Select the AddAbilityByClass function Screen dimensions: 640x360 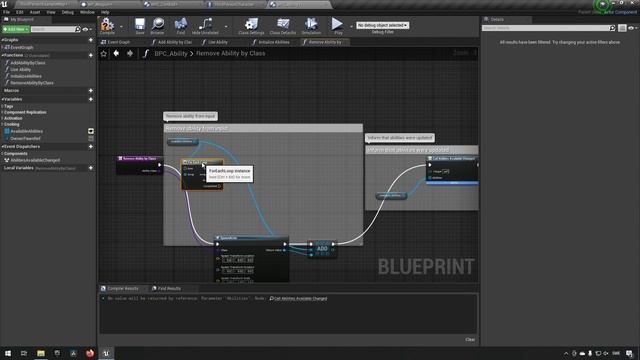28,63
